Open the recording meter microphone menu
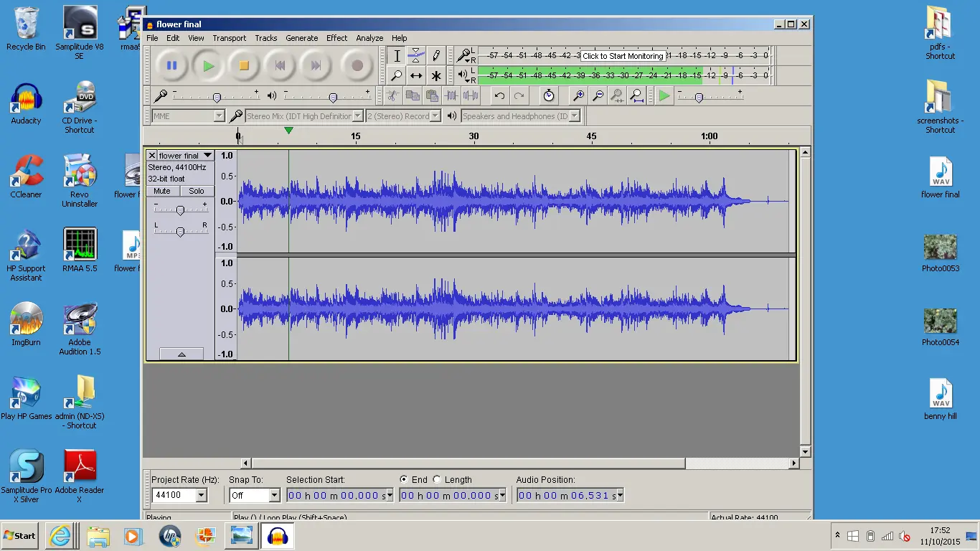This screenshot has height=551, width=980. tap(465, 55)
